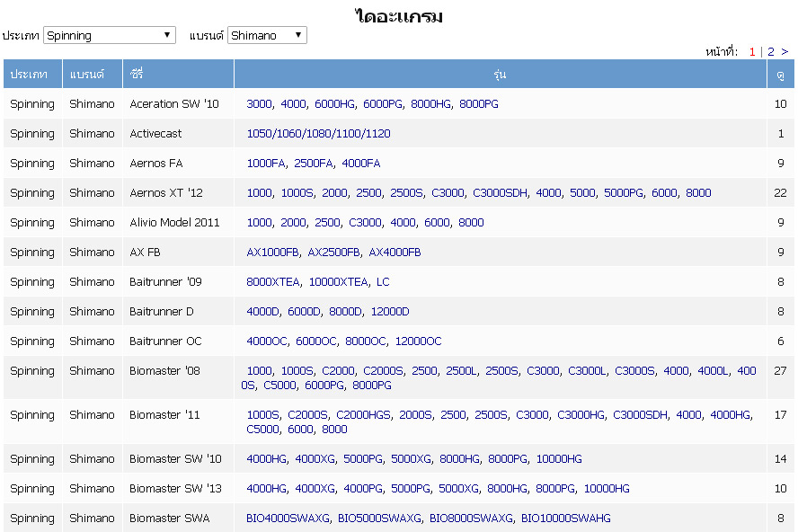The image size is (798, 532).
Task: Open C3000SDH in the Biomaster '11 row
Action: point(640,415)
